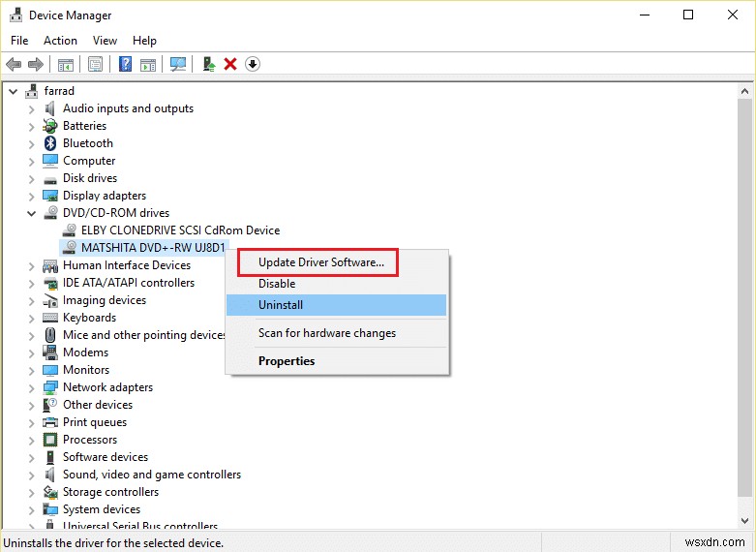Choose Scan for hardware changes in context menu
This screenshot has width=756, height=552.
point(337,333)
